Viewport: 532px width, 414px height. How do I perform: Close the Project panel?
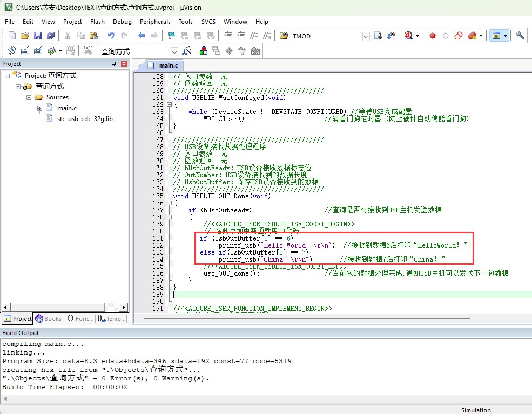[x=124, y=64]
